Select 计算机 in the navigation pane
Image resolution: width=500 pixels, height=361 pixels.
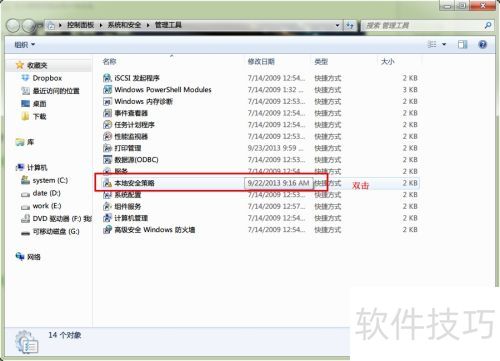(x=37, y=167)
